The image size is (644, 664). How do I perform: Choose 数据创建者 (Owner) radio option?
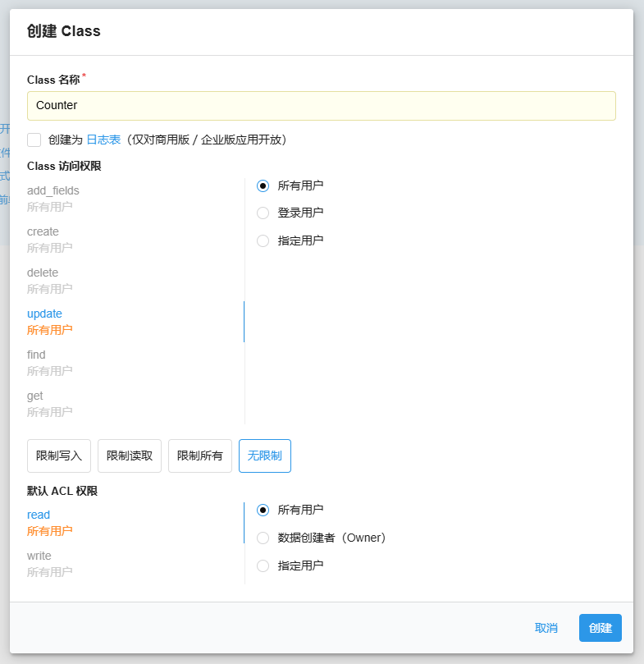tap(263, 538)
